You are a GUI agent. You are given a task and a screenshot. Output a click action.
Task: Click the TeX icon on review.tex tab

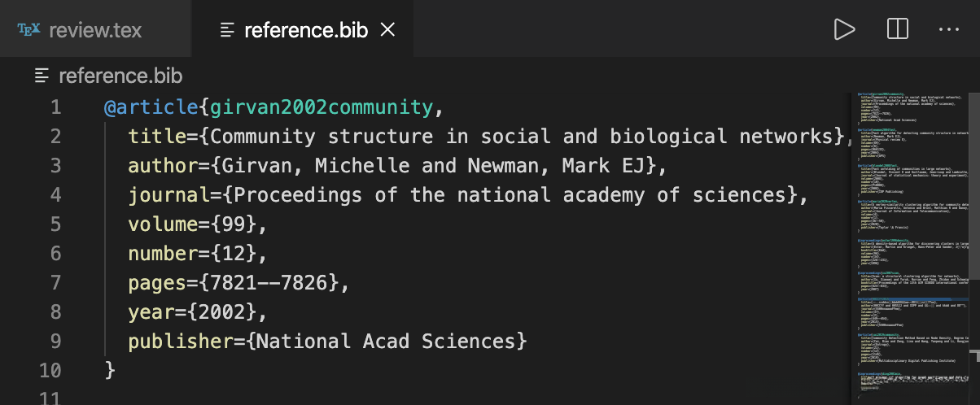28,31
